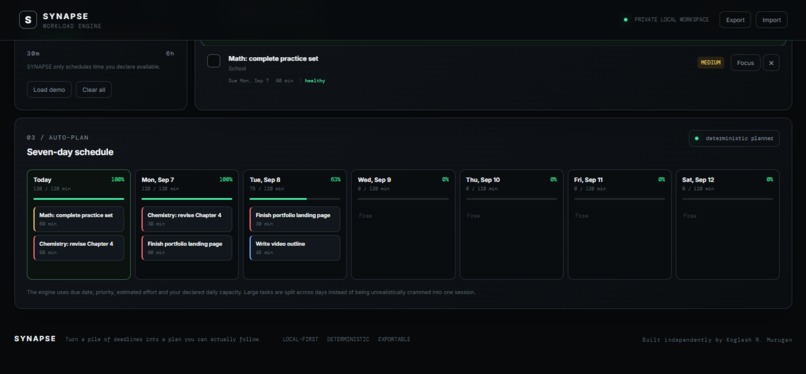The image size is (806, 374).
Task: Click the 75 / 120 min Tuesday text
Action: coord(267,189)
